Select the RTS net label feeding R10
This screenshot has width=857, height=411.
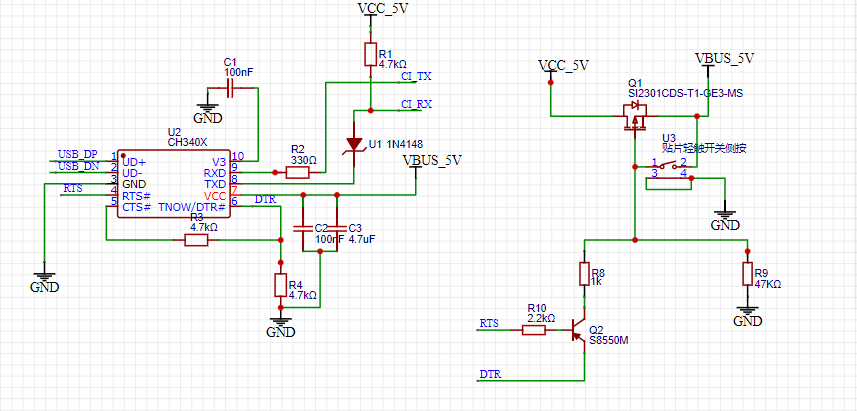click(x=489, y=323)
